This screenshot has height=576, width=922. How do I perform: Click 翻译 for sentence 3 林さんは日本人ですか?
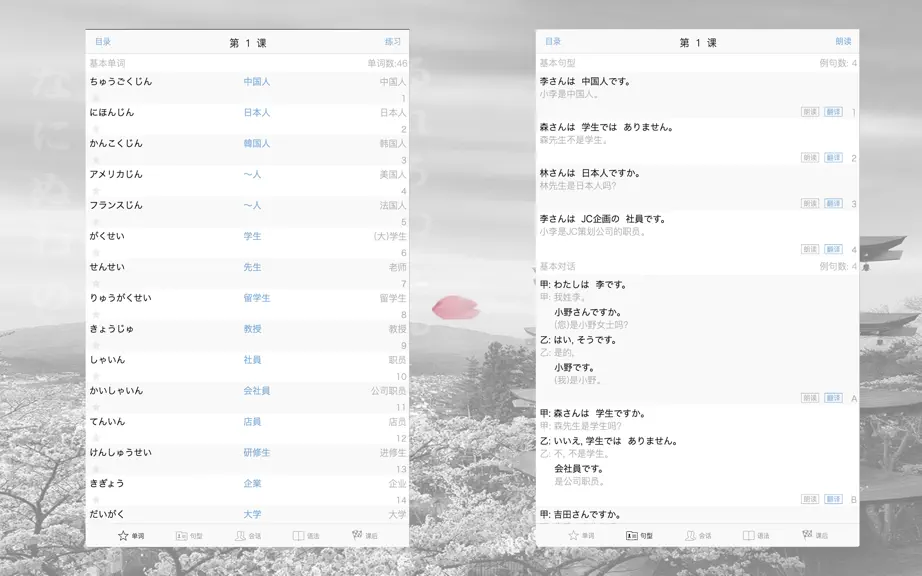point(833,203)
